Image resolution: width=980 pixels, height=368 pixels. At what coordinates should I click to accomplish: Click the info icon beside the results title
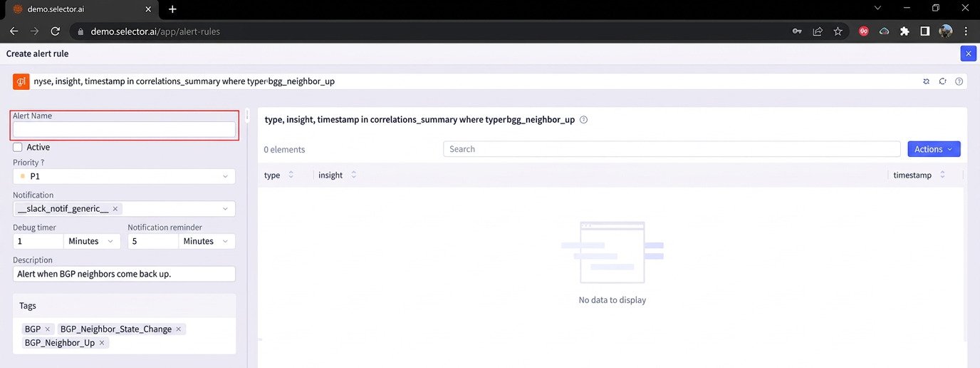[584, 120]
